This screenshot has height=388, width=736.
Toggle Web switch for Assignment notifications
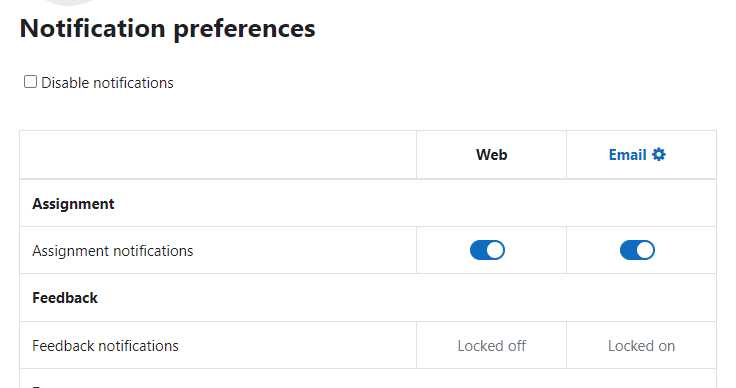(487, 250)
